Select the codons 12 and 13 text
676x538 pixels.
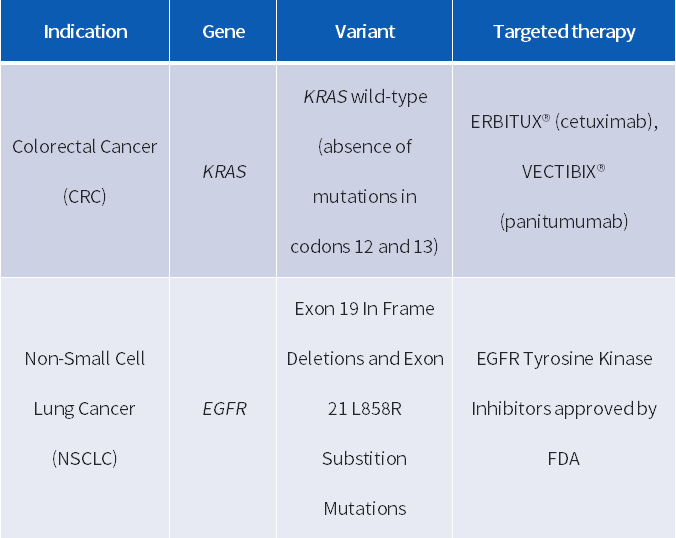click(365, 247)
